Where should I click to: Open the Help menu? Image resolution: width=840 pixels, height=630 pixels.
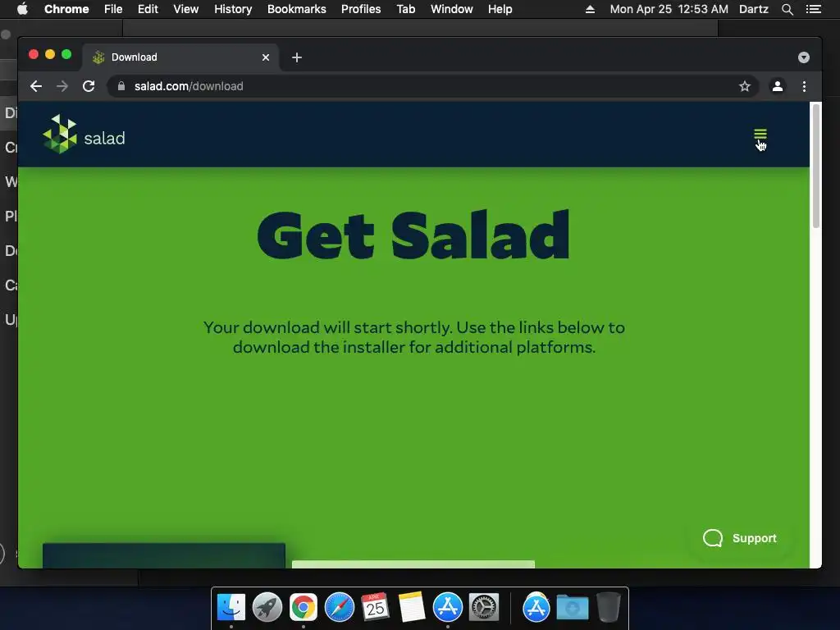pos(500,9)
